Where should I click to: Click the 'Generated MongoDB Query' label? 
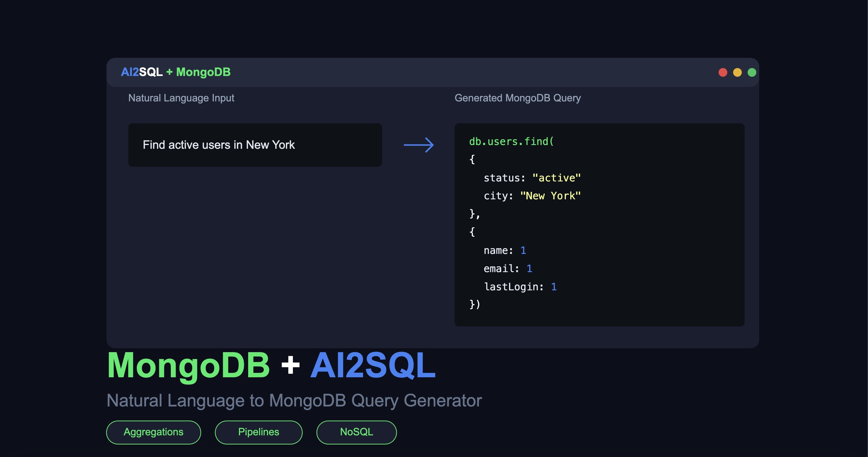[518, 98]
